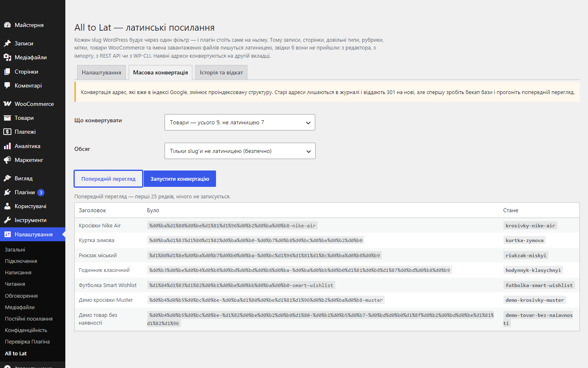
Task: Click the Користувачі person icon
Action: click(7, 206)
